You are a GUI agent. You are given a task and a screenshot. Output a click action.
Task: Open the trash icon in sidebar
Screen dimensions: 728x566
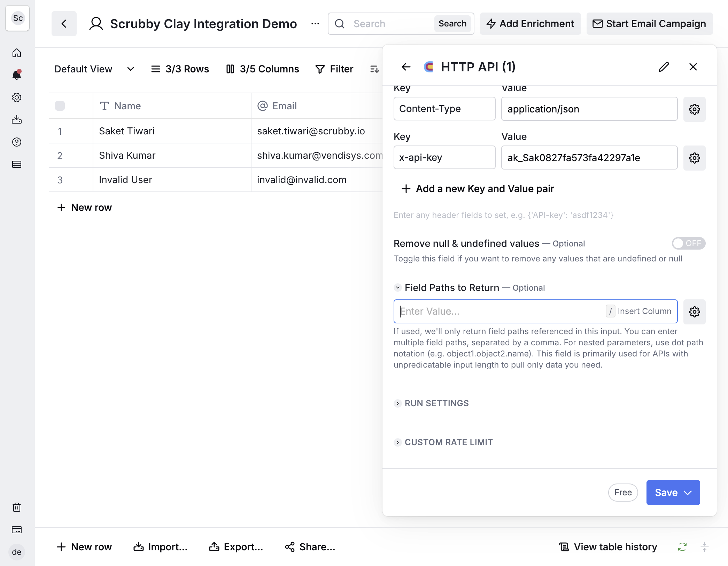(x=17, y=507)
